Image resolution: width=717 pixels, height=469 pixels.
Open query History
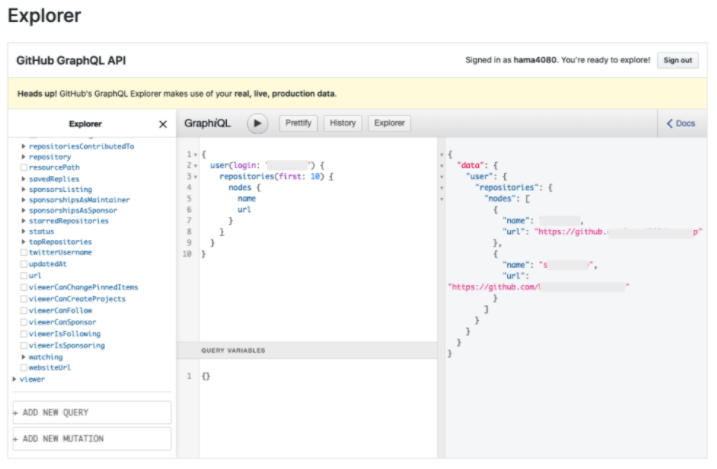[x=342, y=123]
